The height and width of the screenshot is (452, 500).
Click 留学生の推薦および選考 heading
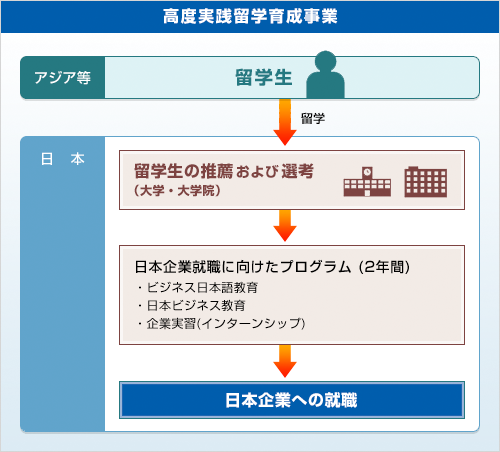pos(224,171)
